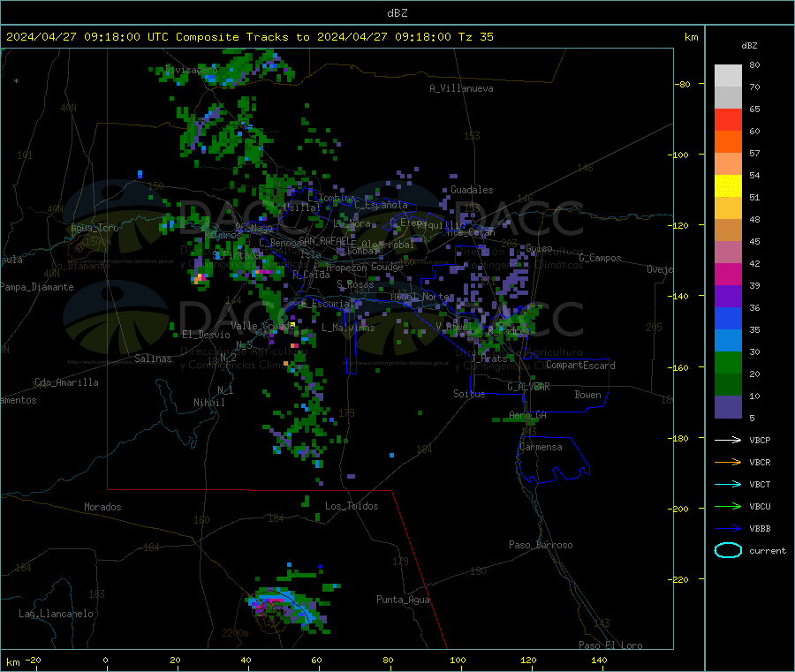
Task: Click the 'Los_Toldos' map label
Action: pyautogui.click(x=352, y=506)
